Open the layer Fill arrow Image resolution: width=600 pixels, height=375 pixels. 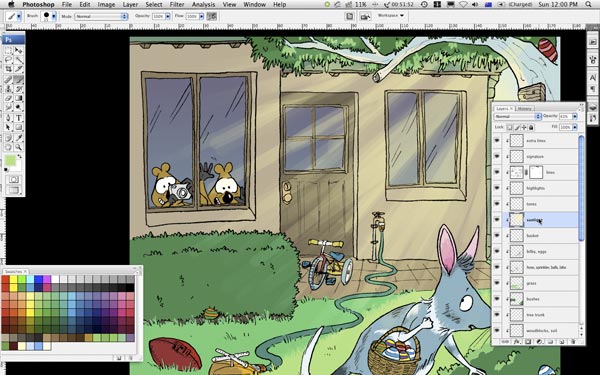click(574, 127)
